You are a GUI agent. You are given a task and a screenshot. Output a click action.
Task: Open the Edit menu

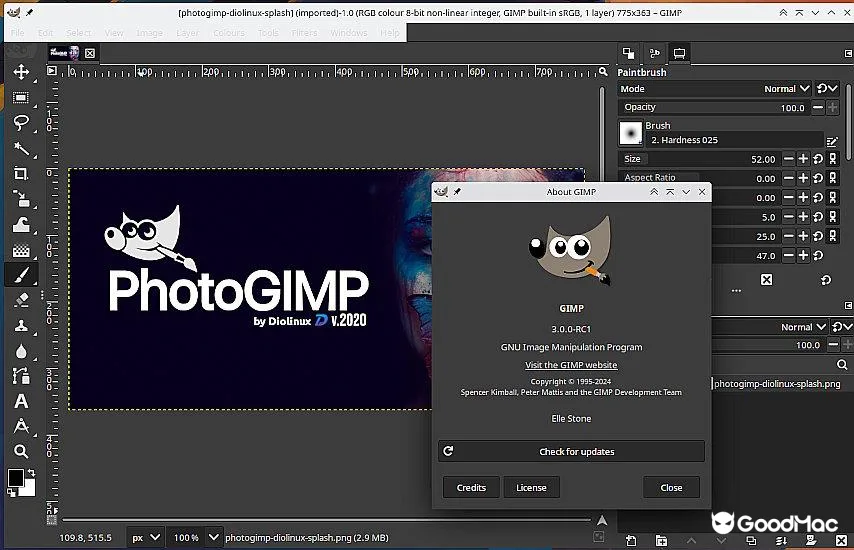tap(45, 33)
